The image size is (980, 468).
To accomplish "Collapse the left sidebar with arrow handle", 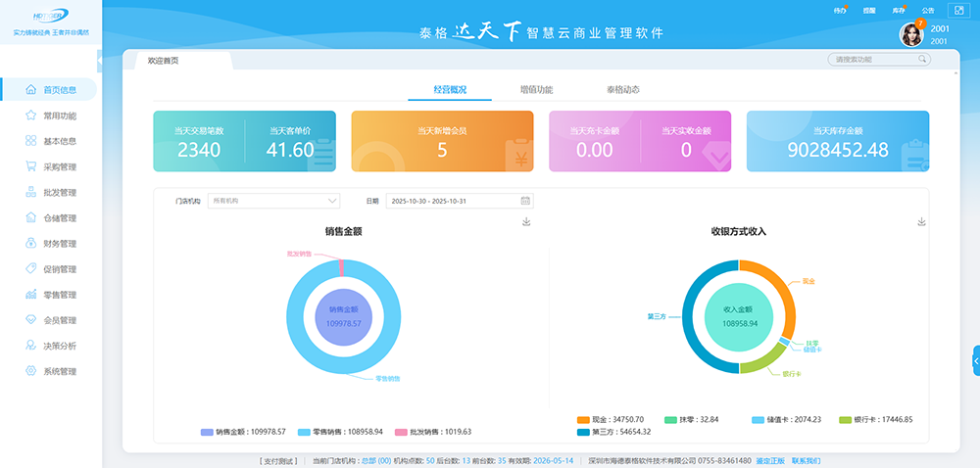I will 99,61.
